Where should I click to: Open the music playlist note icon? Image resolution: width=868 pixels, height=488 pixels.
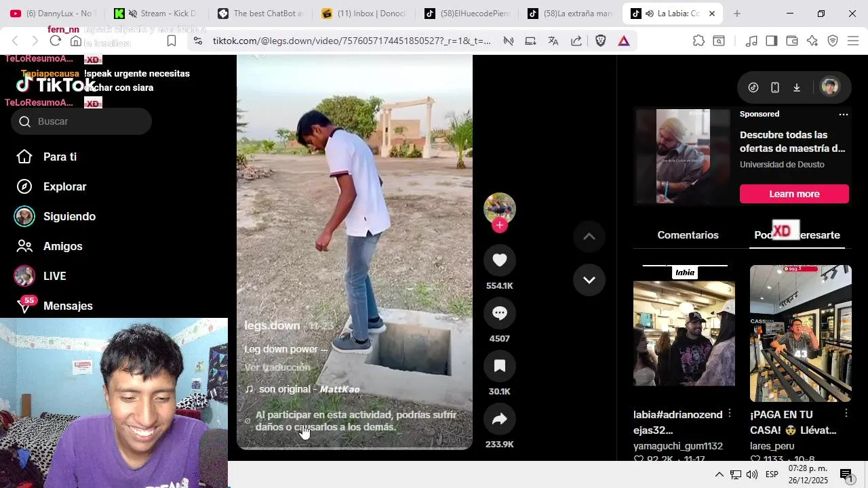pyautogui.click(x=751, y=41)
